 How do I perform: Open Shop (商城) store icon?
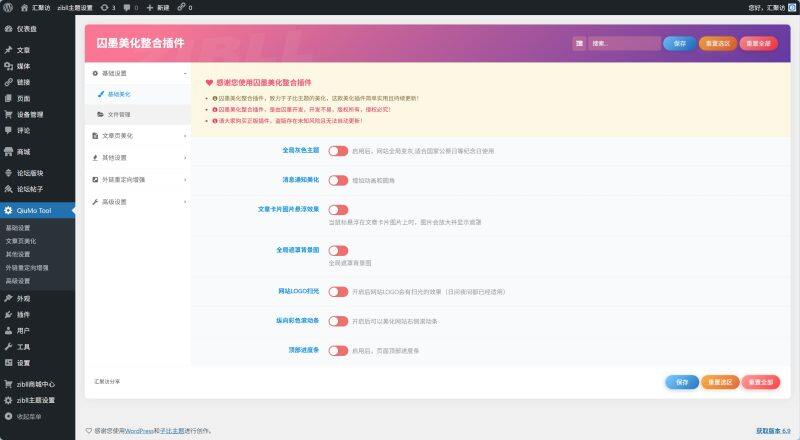(8, 152)
